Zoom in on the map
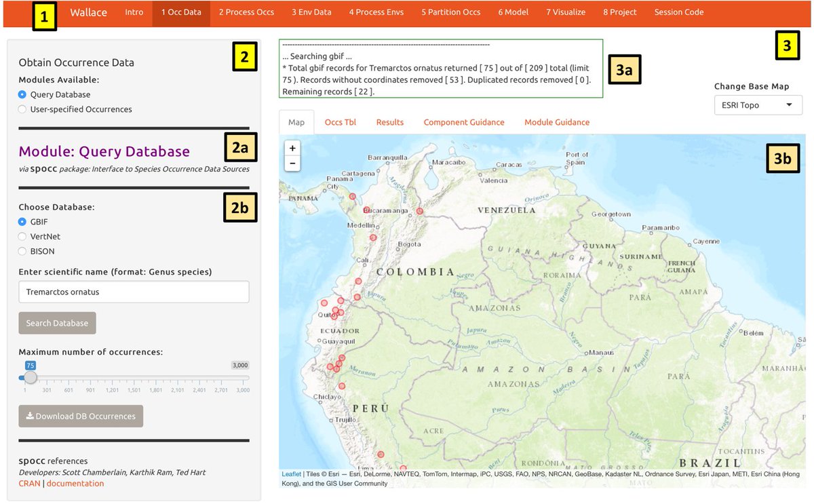 292,148
